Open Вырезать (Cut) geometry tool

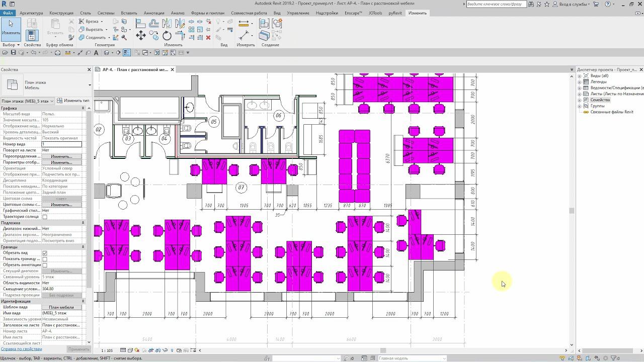click(x=93, y=30)
